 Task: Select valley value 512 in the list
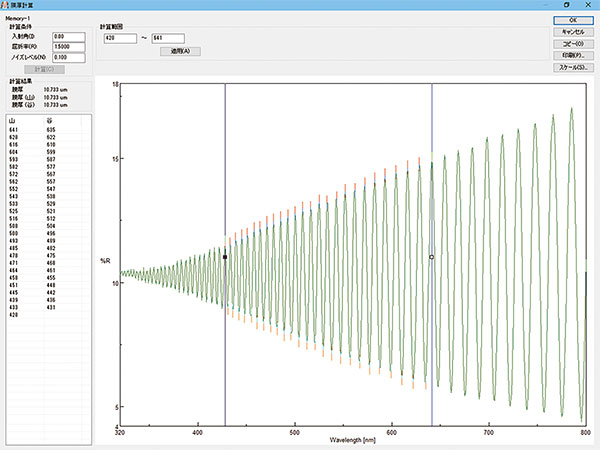click(x=51, y=219)
